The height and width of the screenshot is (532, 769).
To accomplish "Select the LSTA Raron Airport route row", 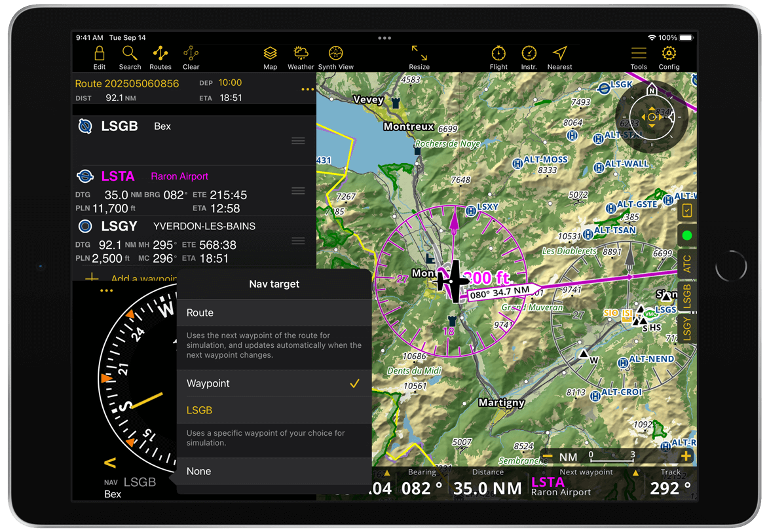I will 194,191.
